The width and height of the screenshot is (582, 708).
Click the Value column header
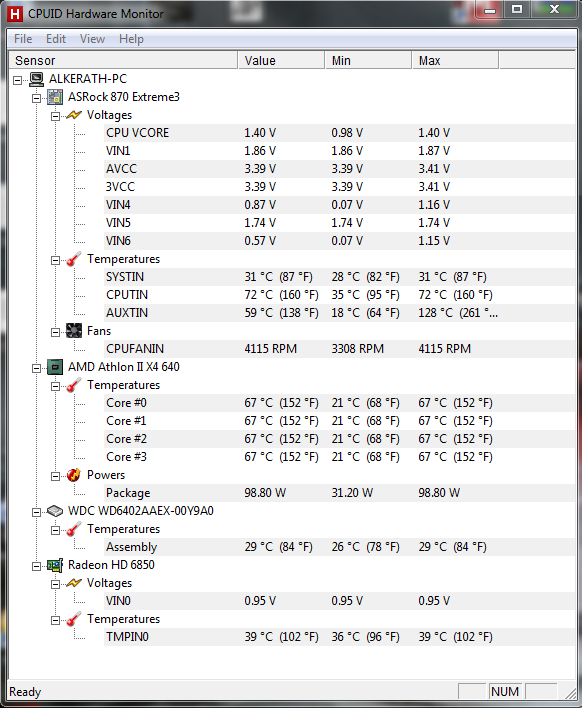tap(281, 61)
